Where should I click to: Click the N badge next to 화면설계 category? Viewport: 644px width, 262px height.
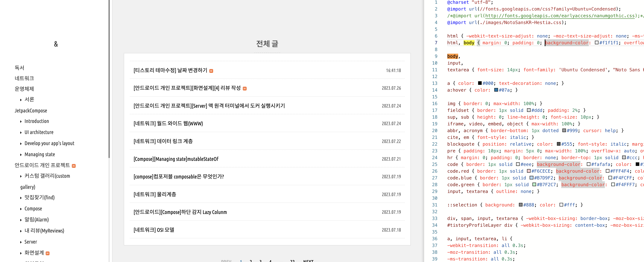pos(48,253)
